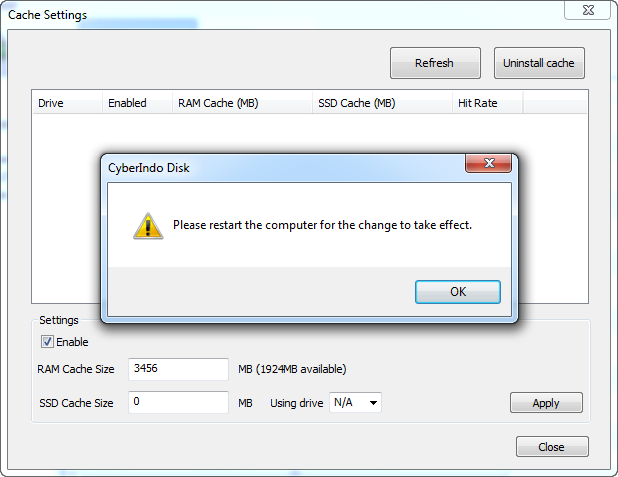618x477 pixels.
Task: Select the SSD Cache (MB) column header
Action: point(382,103)
